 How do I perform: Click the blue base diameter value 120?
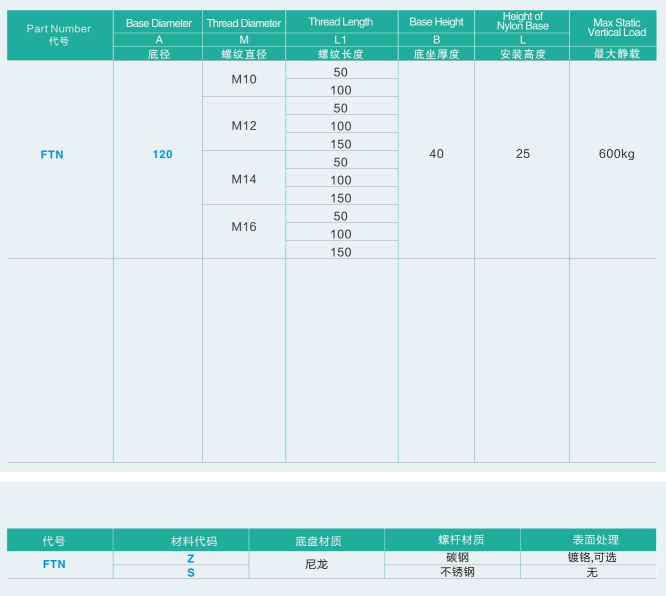pos(162,155)
